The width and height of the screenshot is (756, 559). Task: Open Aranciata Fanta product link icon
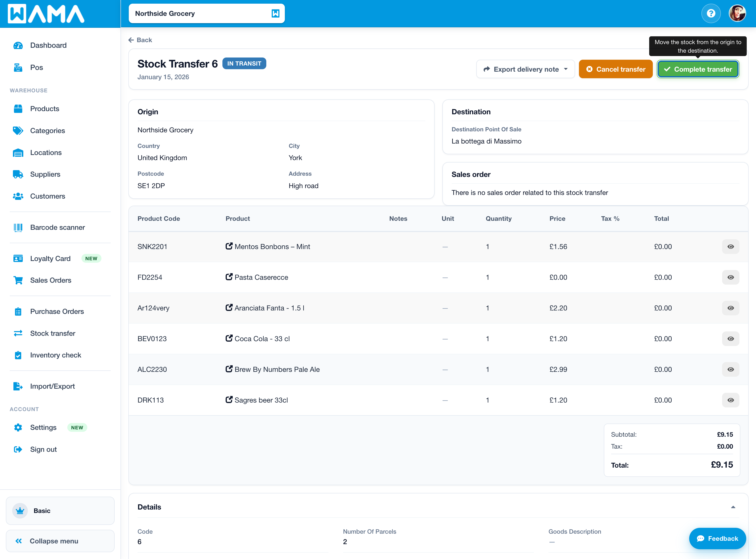point(229,308)
